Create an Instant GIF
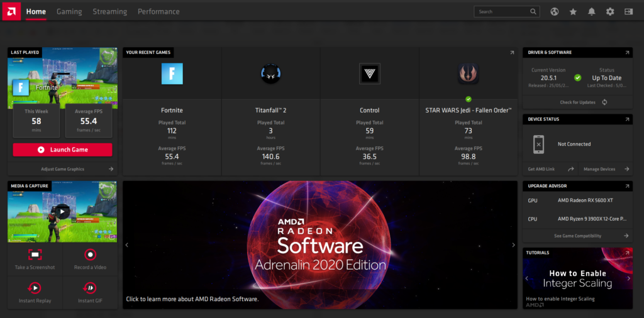This screenshot has height=318, width=644. [x=91, y=288]
